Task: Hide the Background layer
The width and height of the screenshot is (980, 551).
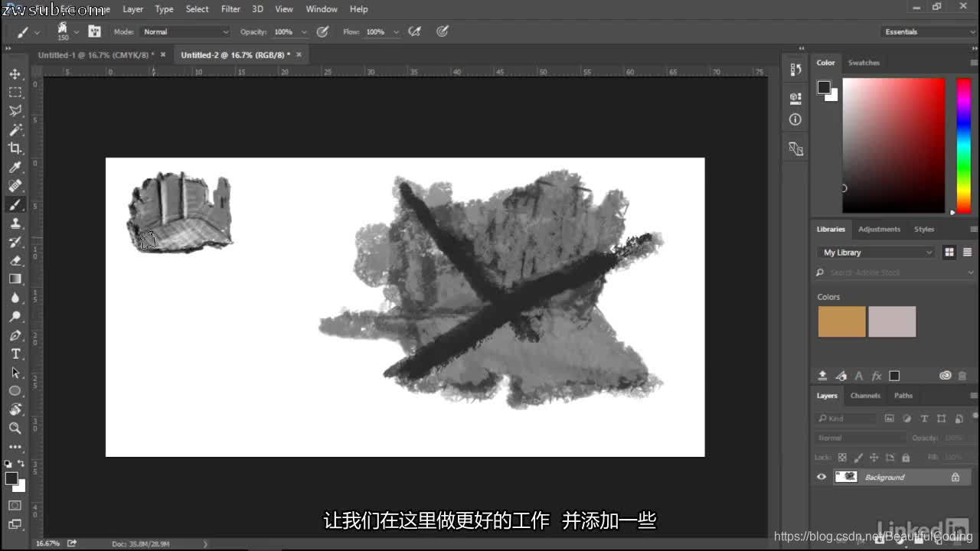Action: pyautogui.click(x=821, y=477)
